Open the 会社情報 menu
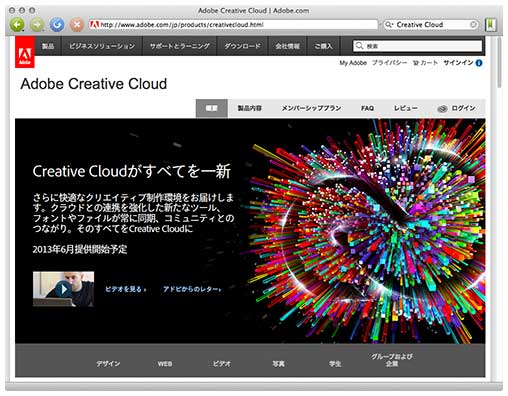Image resolution: width=508 pixels, height=396 pixels. coord(287,46)
